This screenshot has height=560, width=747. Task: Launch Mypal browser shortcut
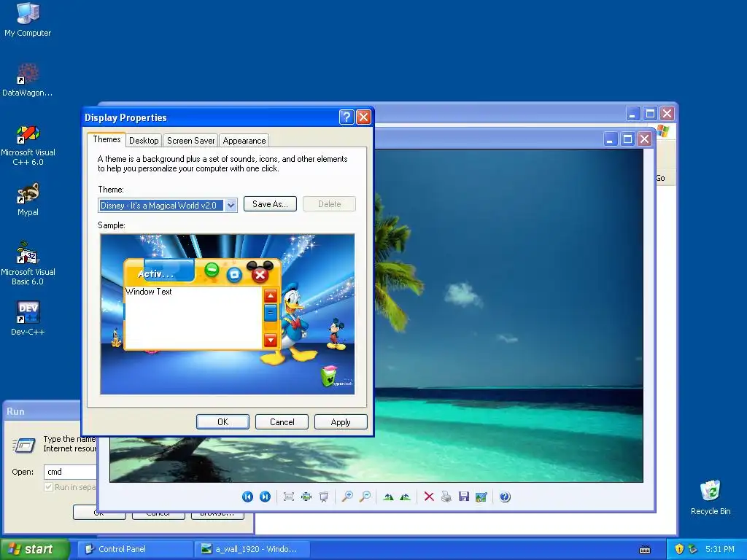click(x=28, y=199)
